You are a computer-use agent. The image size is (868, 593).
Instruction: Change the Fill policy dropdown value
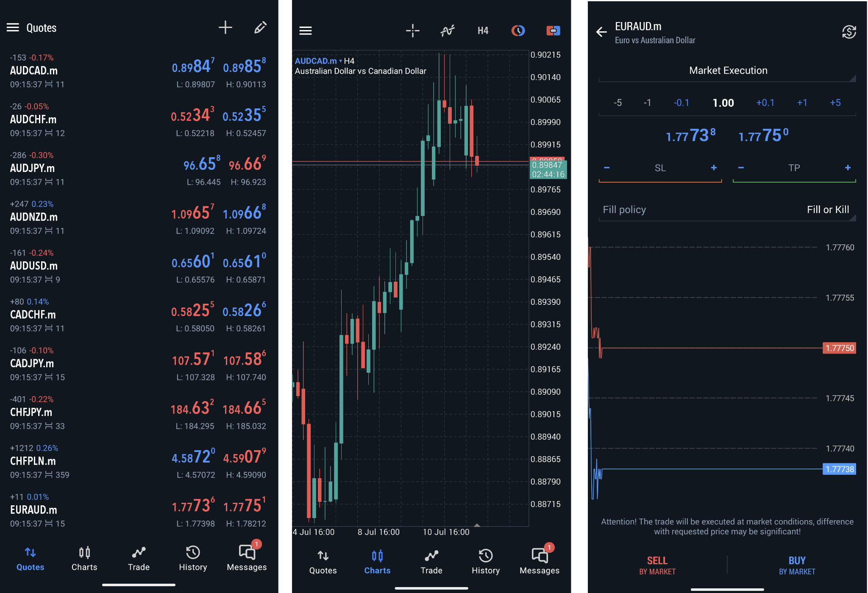727,210
